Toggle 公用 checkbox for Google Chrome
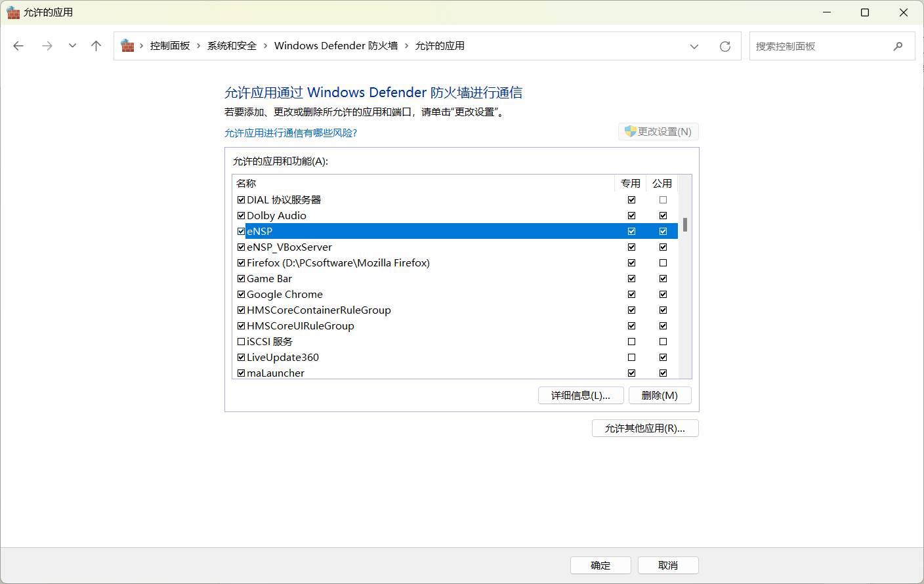The image size is (924, 584). [663, 295]
